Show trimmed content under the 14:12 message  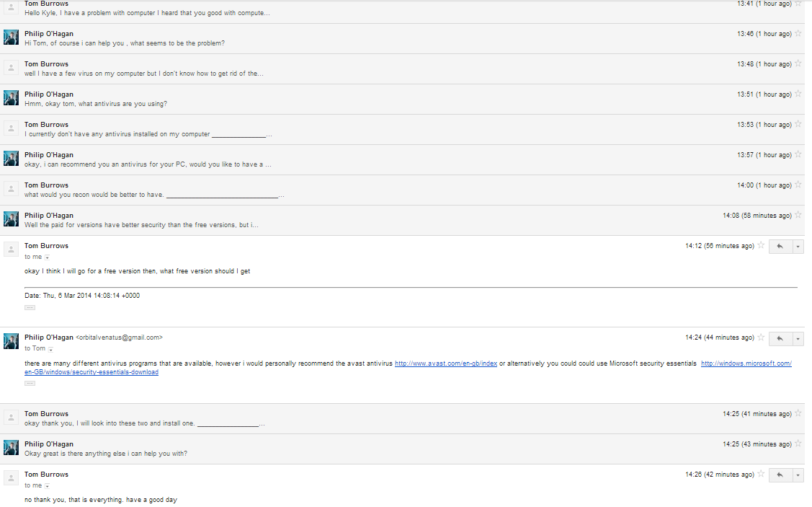(x=30, y=307)
